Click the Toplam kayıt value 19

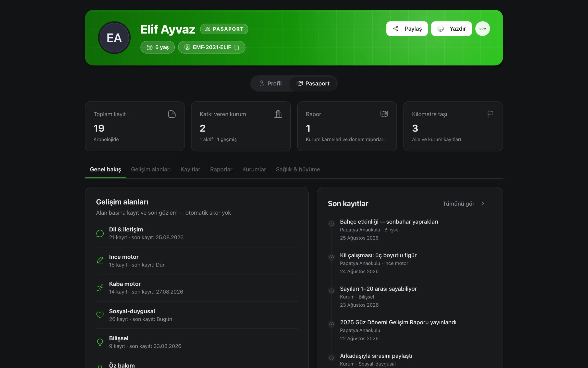point(99,128)
